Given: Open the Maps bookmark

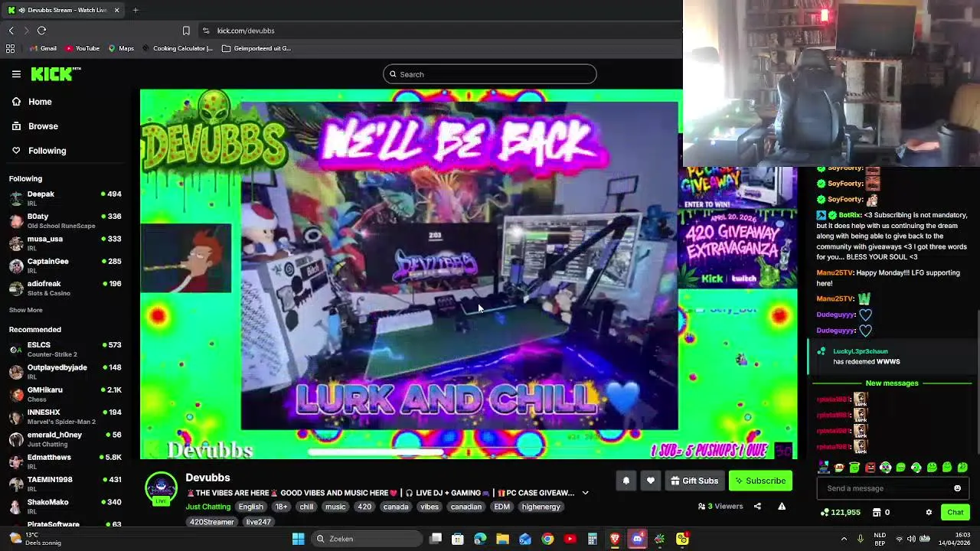Looking at the screenshot, I should click(x=121, y=48).
